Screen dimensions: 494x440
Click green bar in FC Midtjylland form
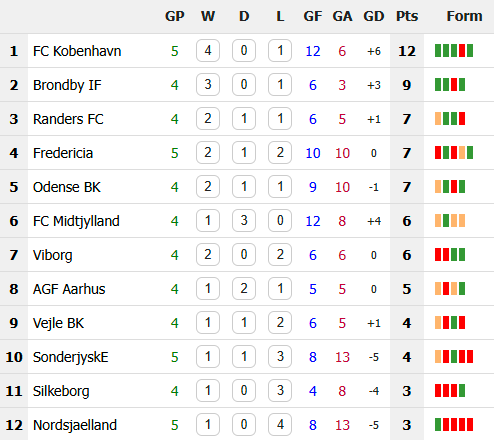[x=446, y=221]
